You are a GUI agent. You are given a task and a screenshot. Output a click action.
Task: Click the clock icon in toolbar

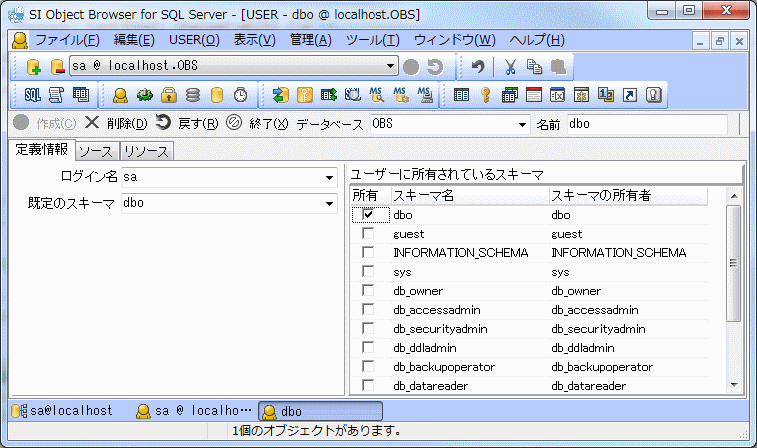tap(240, 95)
